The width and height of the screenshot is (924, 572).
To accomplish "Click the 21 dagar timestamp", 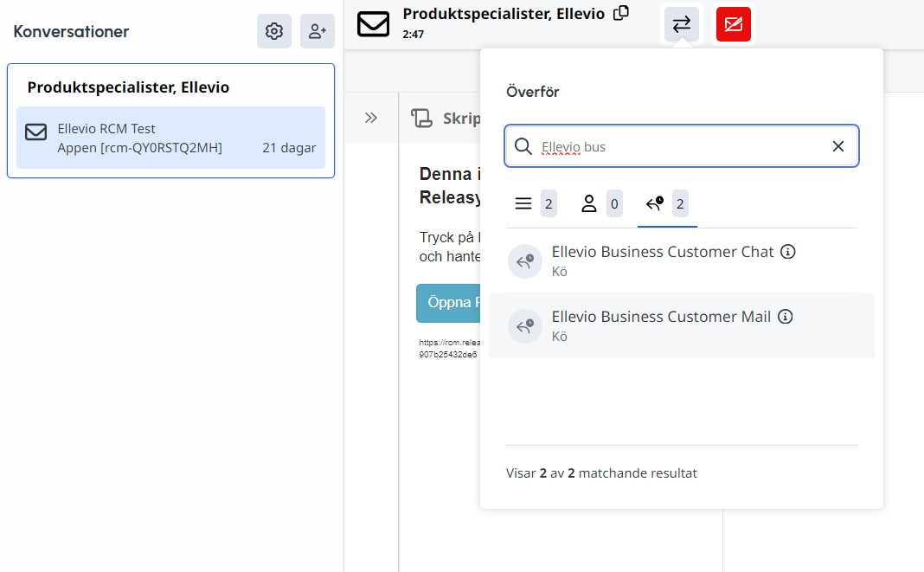I will coord(289,148).
